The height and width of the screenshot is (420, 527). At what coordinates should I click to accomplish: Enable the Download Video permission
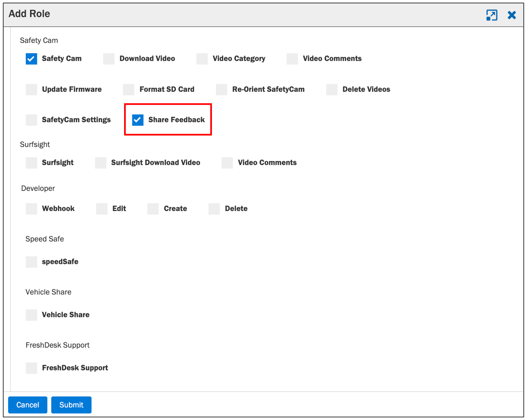(x=109, y=59)
